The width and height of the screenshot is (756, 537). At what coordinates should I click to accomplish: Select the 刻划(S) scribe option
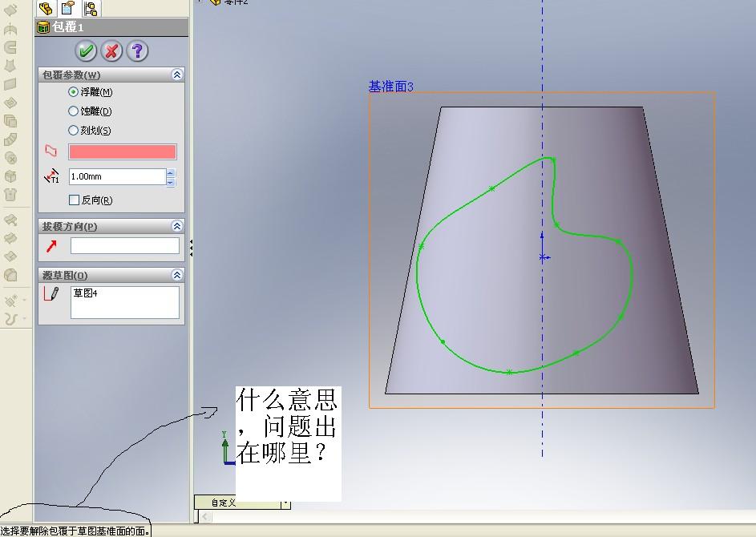coord(73,130)
